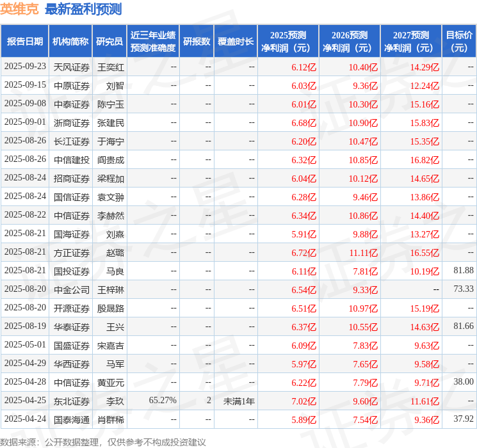Click the 15.16亿 forecast value
This screenshot has height=448, width=477.
[x=424, y=104]
